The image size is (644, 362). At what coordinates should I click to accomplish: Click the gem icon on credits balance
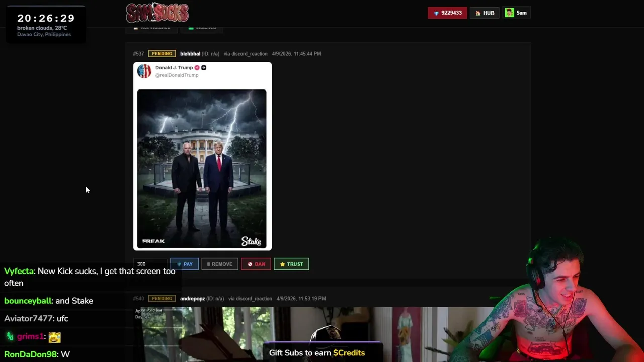click(x=436, y=13)
